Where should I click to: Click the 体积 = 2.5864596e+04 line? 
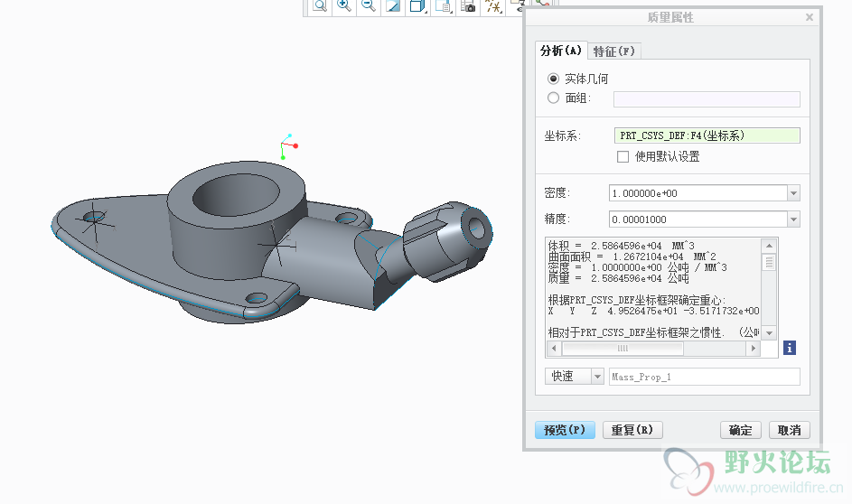(621, 246)
